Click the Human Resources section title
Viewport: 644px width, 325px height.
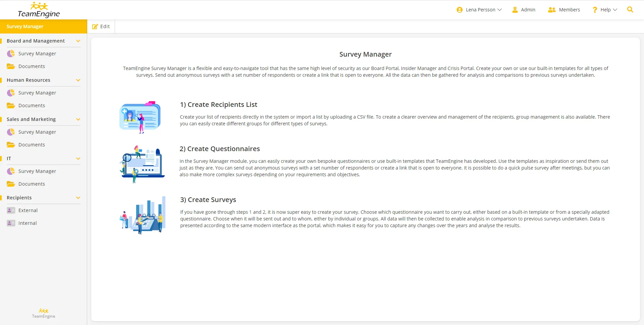pos(29,80)
